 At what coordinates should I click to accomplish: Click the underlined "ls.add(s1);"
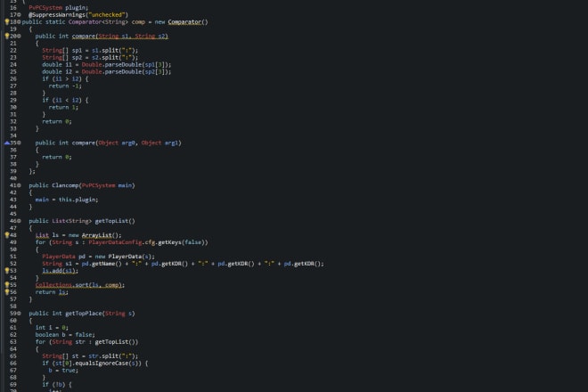pos(60,271)
